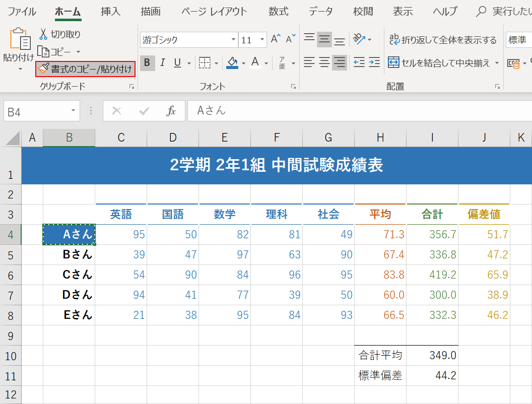This screenshot has width=532, height=404.
Task: Click the phonetic guide (furigana) icon
Action: (282, 63)
